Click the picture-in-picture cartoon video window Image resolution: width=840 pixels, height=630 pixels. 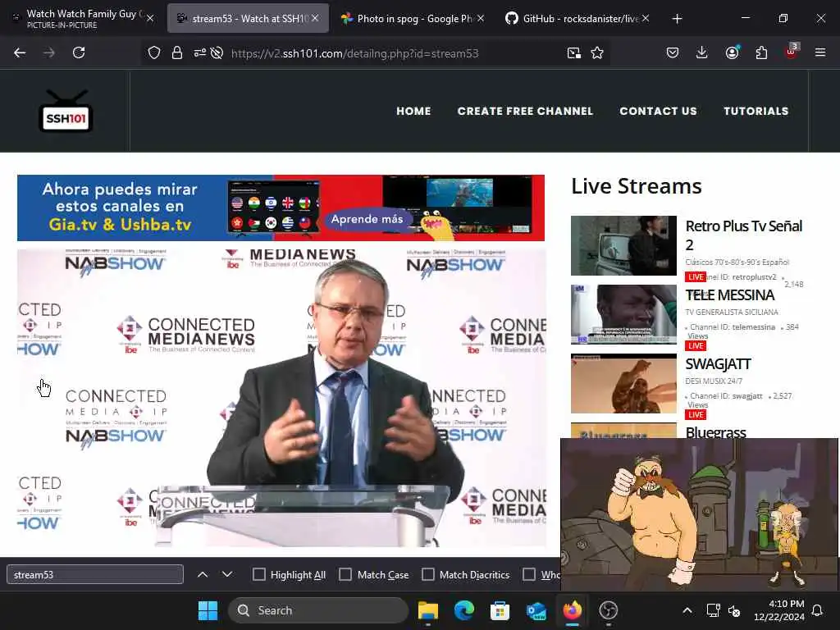point(699,514)
